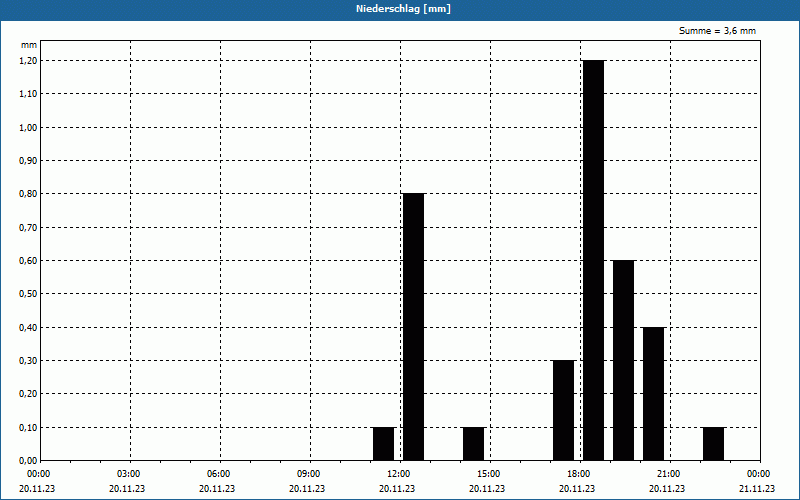Viewport: 800px width, 500px height.
Task: Select the 1,00 y-axis value
Action: pyautogui.click(x=28, y=128)
